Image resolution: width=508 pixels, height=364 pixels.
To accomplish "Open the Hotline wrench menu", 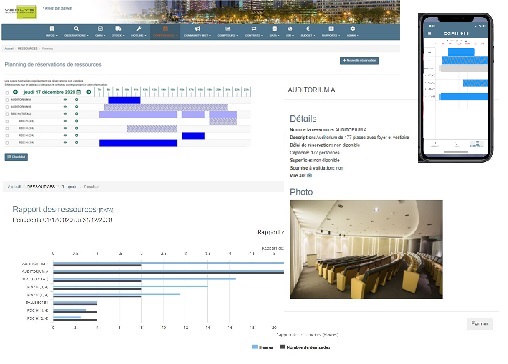I will pos(139,32).
